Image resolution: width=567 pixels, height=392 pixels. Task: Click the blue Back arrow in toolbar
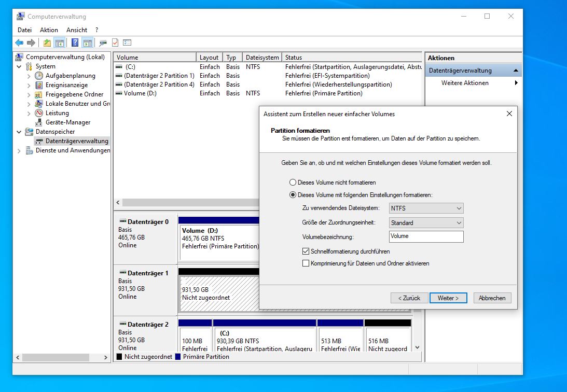(x=19, y=43)
